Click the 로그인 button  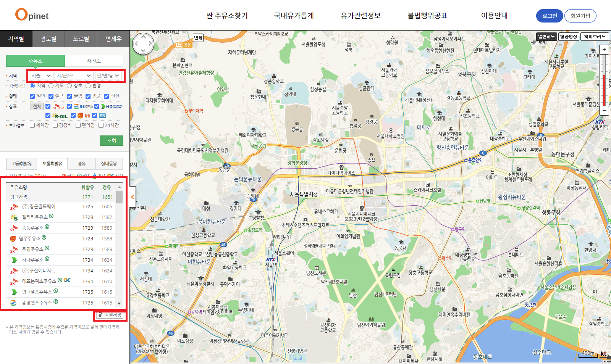pos(550,16)
